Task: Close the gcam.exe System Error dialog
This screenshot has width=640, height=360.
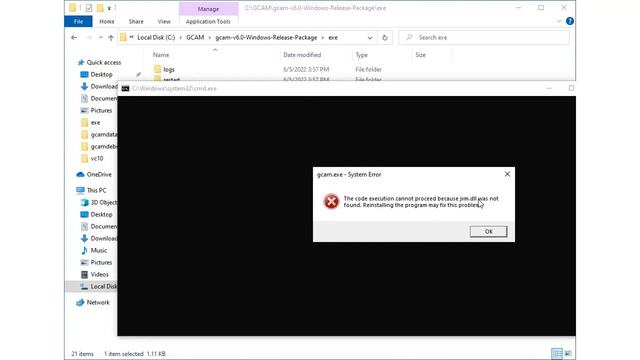Action: 507,174
